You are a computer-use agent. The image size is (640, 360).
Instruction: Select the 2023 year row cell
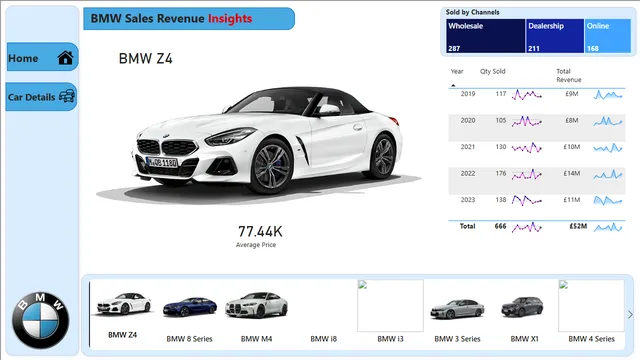coord(468,200)
